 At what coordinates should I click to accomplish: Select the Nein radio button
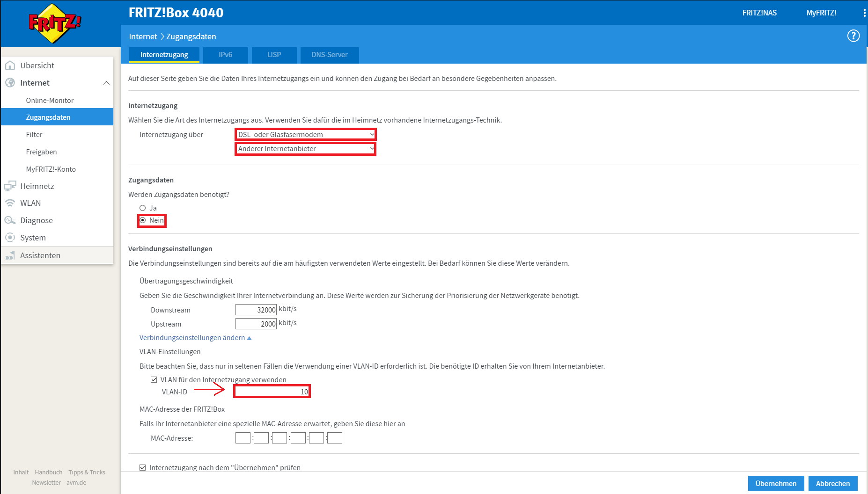[x=143, y=220]
